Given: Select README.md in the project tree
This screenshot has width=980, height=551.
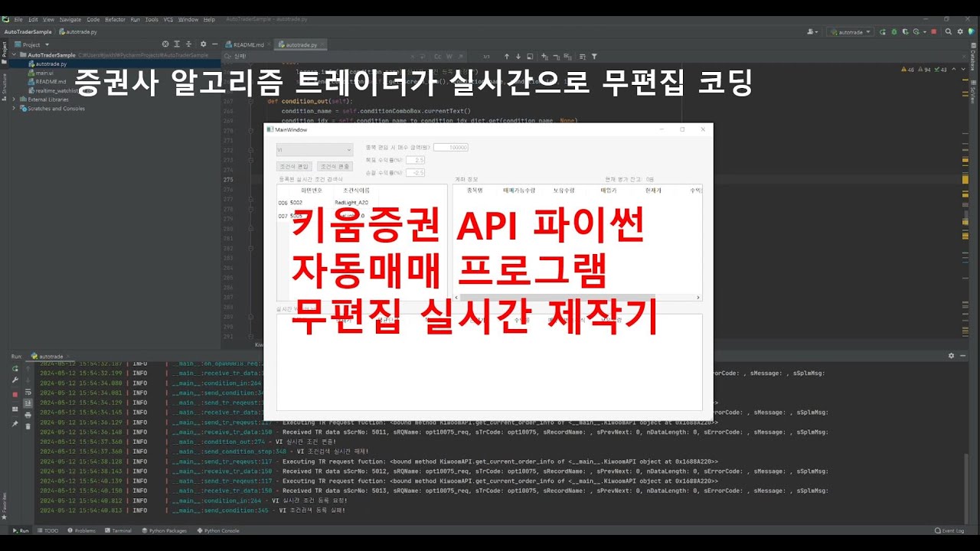Looking at the screenshot, I should 47,81.
